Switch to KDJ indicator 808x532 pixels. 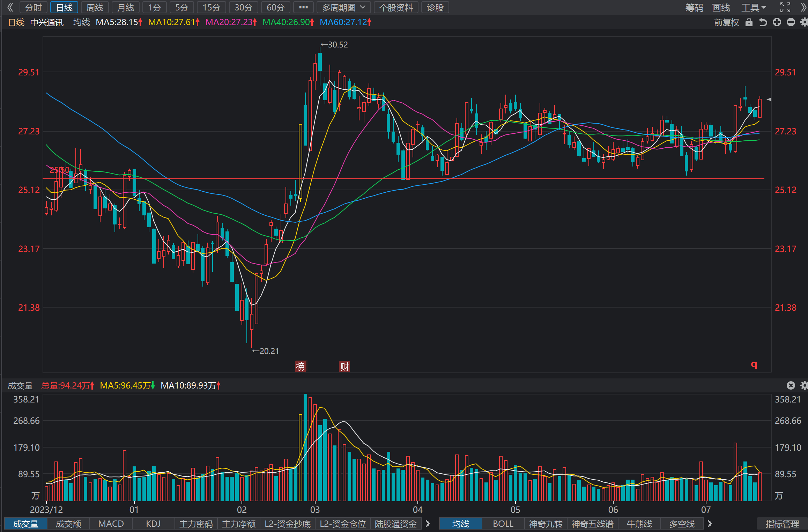[x=153, y=524]
